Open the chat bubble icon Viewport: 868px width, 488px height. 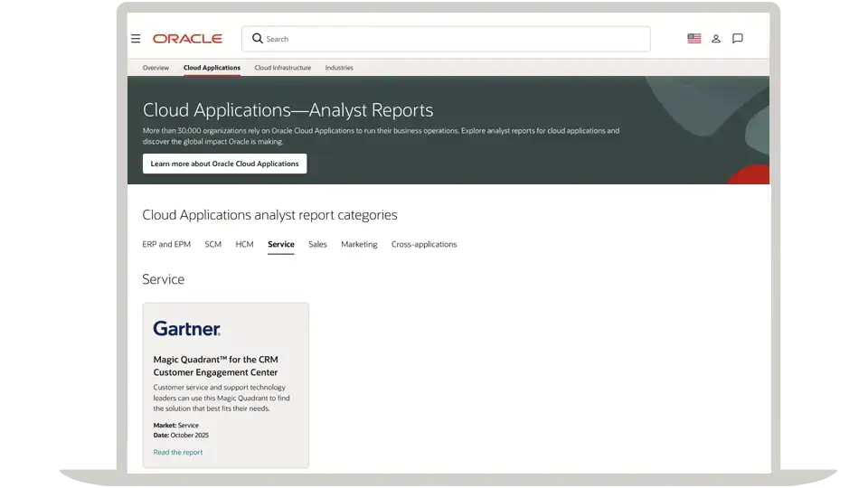coord(738,38)
